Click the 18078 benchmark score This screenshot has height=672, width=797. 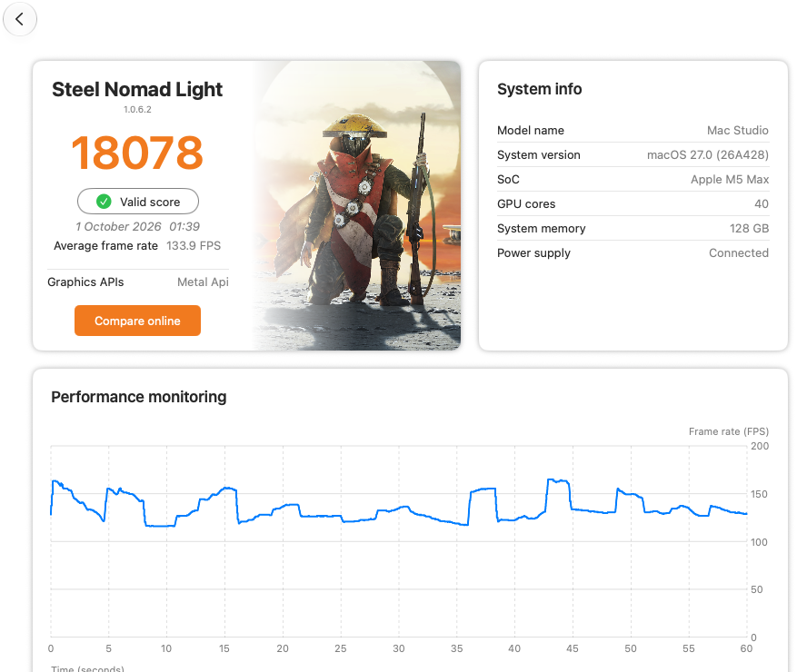click(137, 153)
